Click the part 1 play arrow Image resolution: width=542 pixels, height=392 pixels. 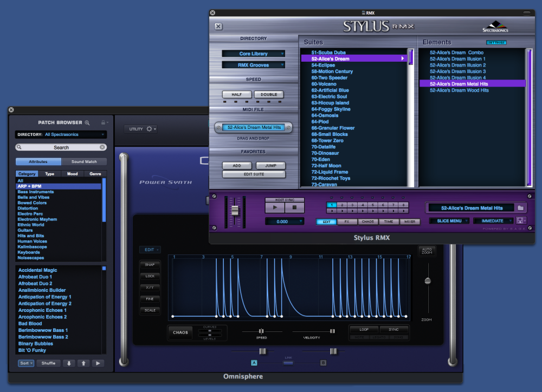coord(332,210)
